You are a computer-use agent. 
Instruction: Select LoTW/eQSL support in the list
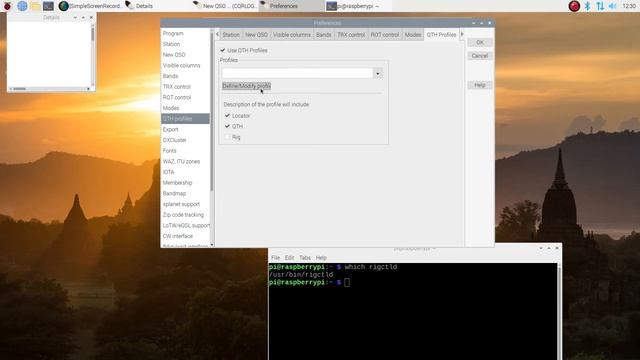click(x=186, y=225)
